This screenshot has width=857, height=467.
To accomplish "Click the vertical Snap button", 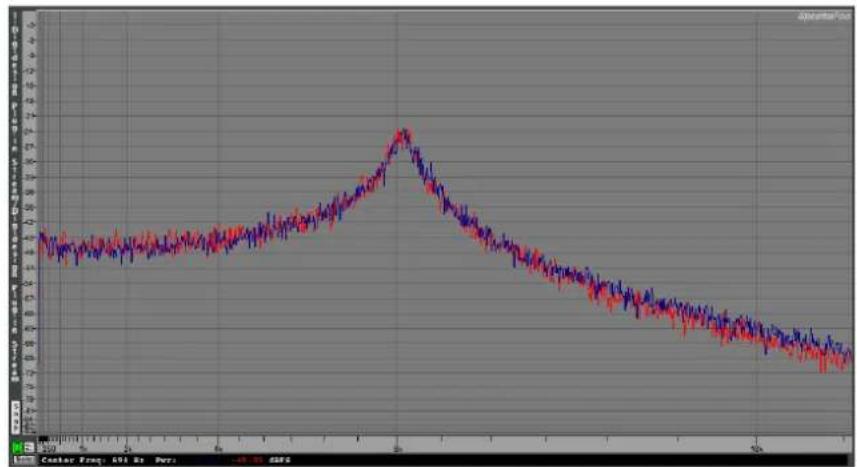I will 16,417.
